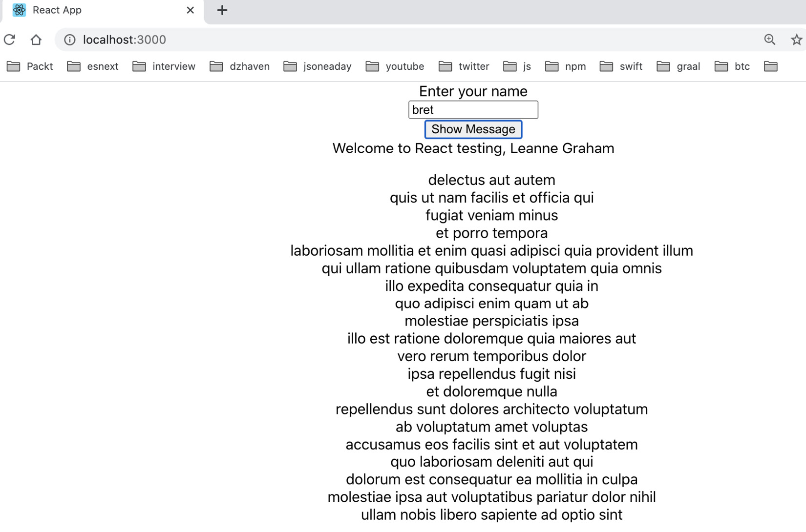Viewport: 806px width, 532px height.
Task: Close the React App tab
Action: coord(191,10)
